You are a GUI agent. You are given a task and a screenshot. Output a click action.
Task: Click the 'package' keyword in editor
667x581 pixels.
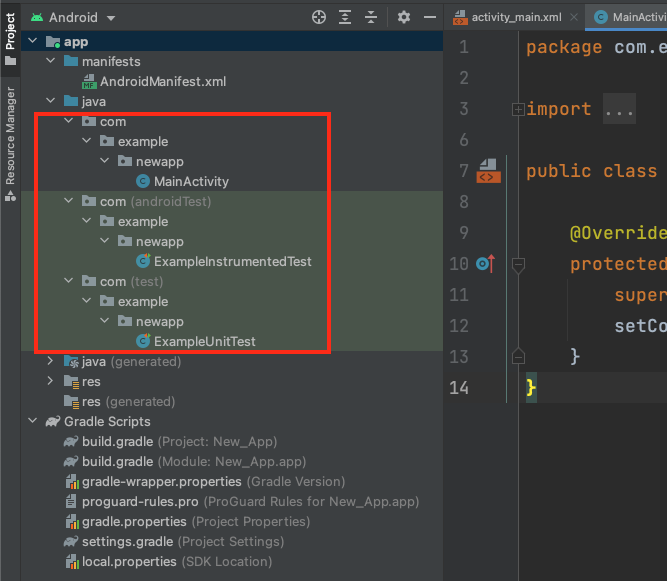pyautogui.click(x=564, y=47)
